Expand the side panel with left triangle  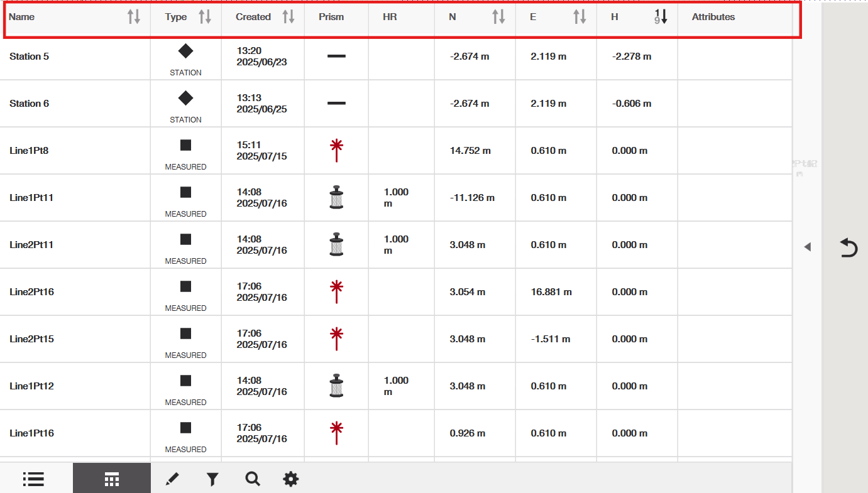point(808,247)
